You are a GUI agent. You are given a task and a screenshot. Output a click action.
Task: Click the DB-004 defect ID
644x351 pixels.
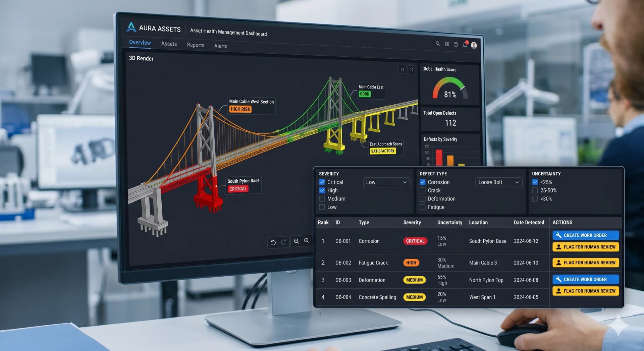click(x=343, y=297)
